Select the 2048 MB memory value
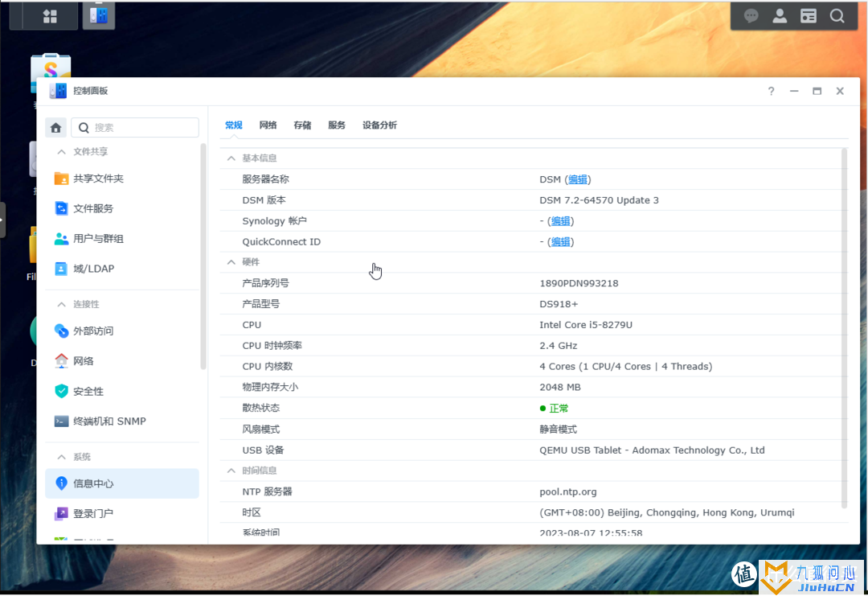 pos(560,387)
